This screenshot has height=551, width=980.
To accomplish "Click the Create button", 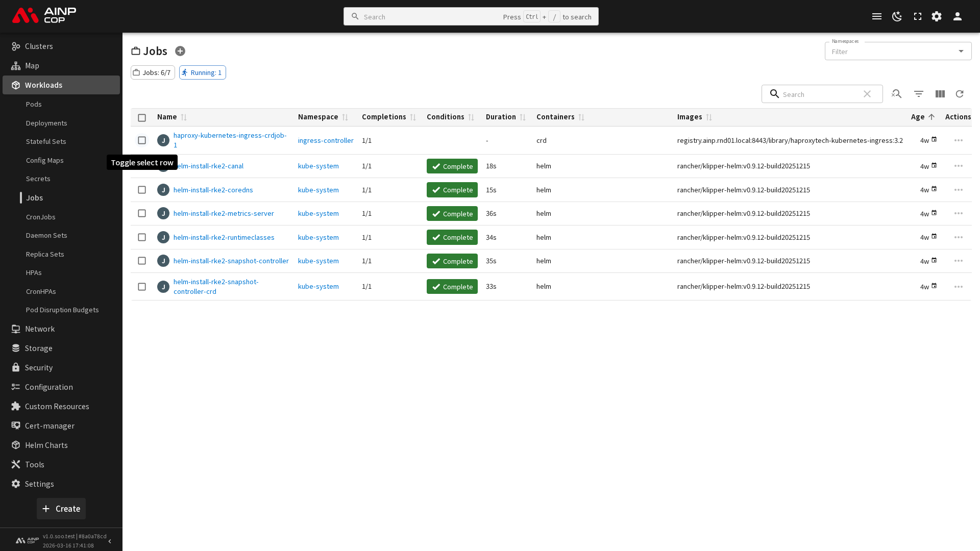I will tap(61, 509).
